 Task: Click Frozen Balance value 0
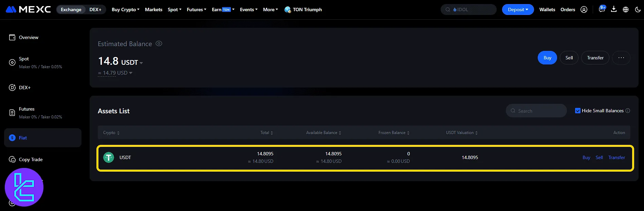tap(408, 154)
